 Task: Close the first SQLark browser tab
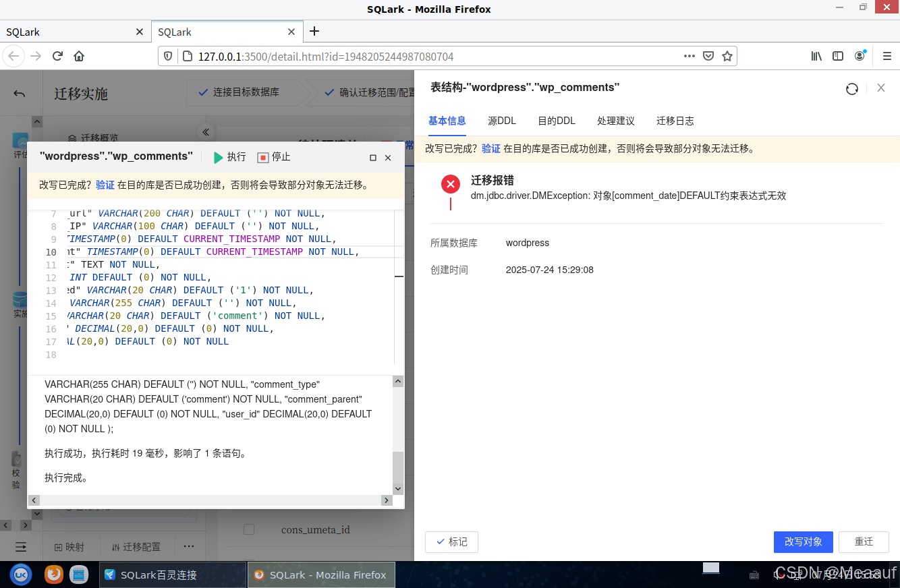tap(140, 32)
